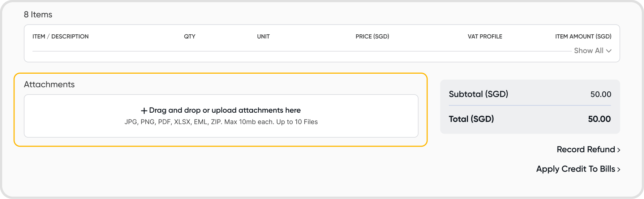Click the QTY column header

click(189, 36)
